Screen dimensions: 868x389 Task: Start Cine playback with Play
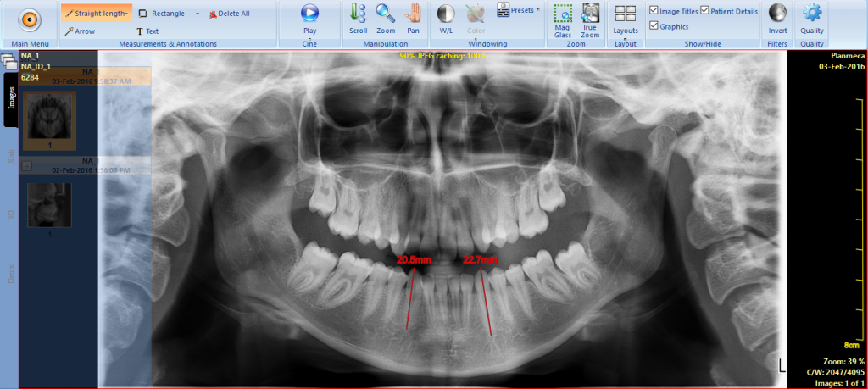tap(310, 19)
